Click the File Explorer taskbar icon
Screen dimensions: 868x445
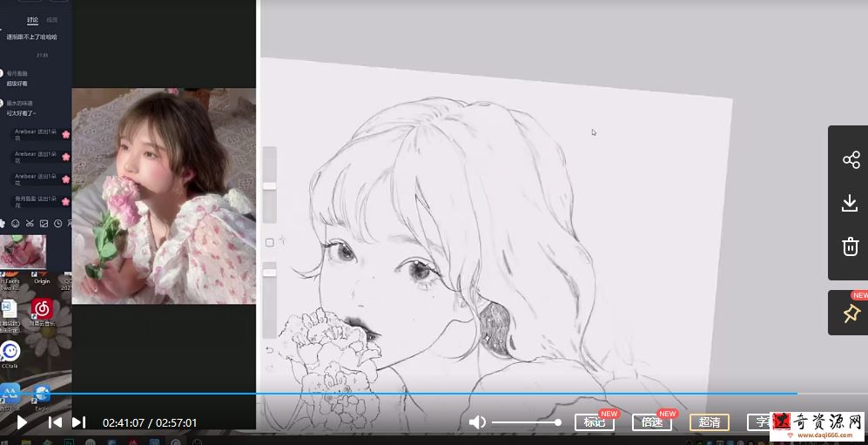click(x=26, y=442)
